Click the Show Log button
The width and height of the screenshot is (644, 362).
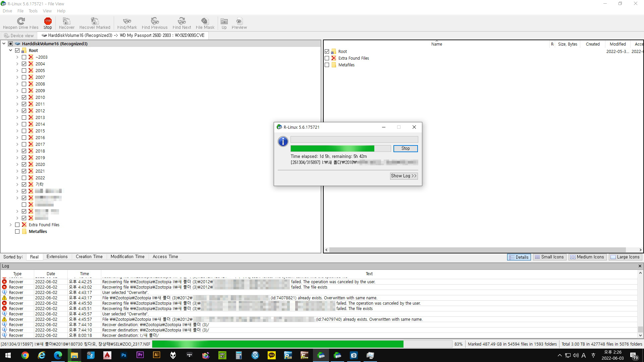point(404,176)
